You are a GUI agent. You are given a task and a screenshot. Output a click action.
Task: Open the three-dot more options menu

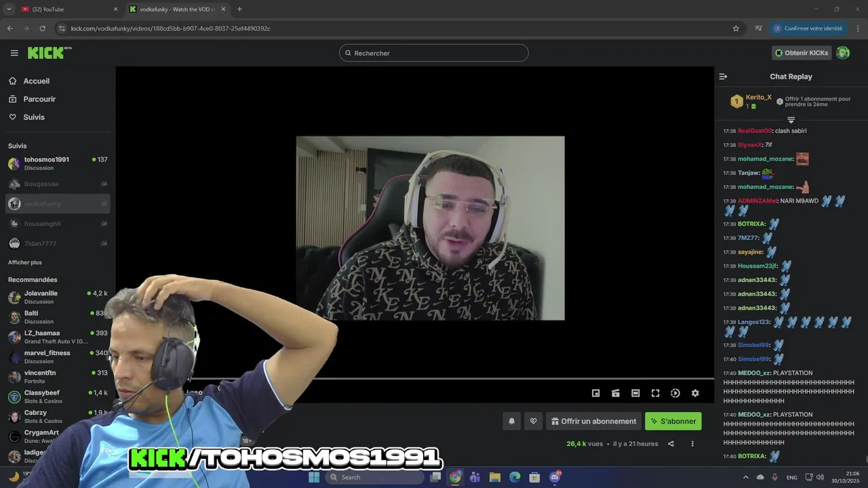coord(692,444)
